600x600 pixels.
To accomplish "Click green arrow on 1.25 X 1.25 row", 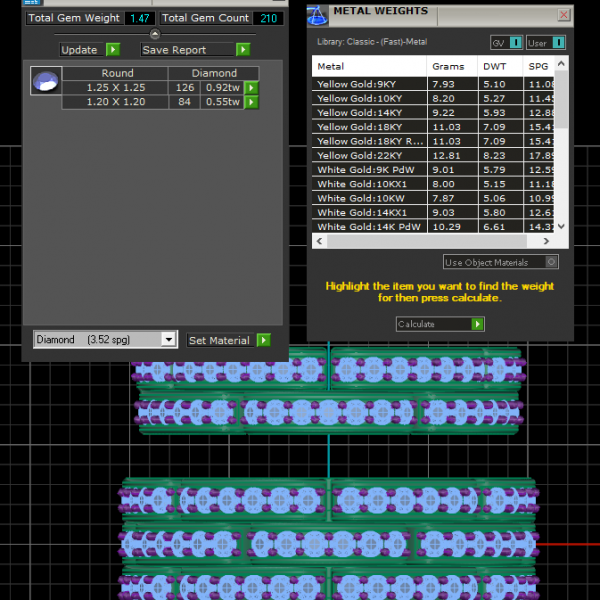I will (251, 88).
